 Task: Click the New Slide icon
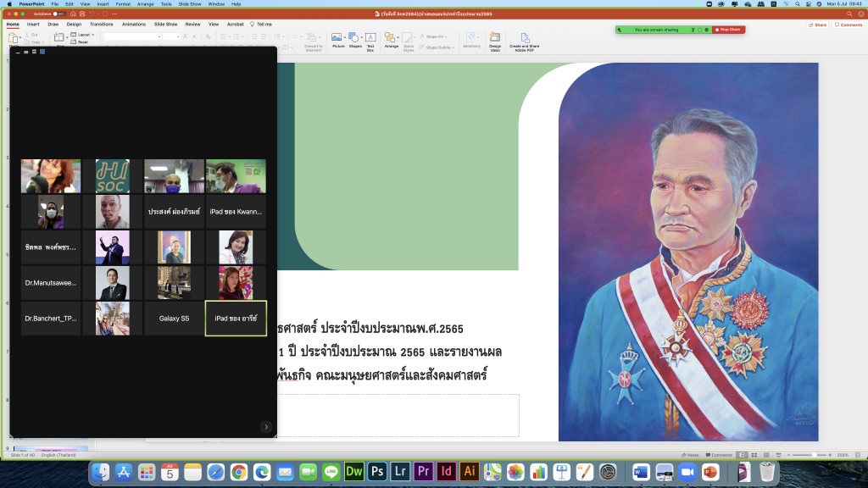click(x=58, y=37)
